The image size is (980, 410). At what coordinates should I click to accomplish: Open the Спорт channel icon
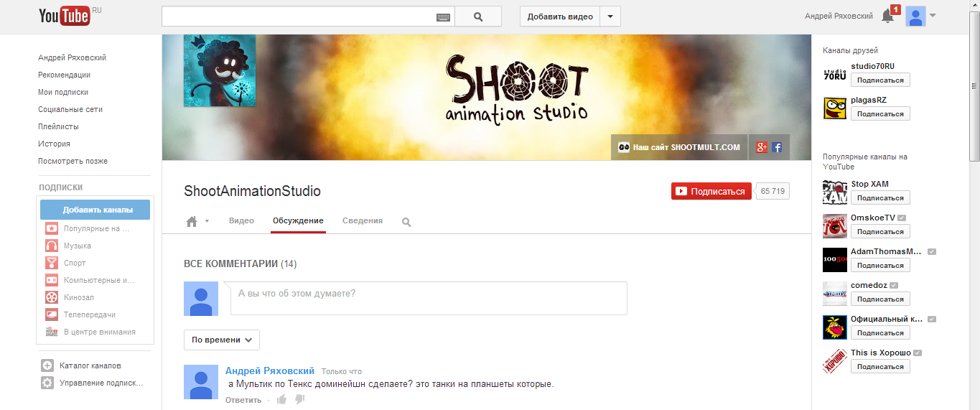pyautogui.click(x=52, y=263)
